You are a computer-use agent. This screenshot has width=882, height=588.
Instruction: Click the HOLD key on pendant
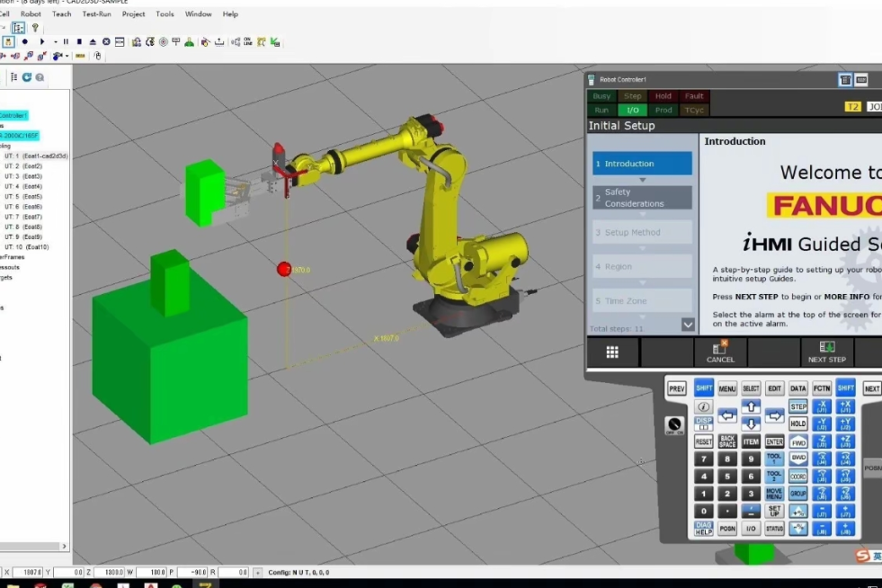click(797, 423)
